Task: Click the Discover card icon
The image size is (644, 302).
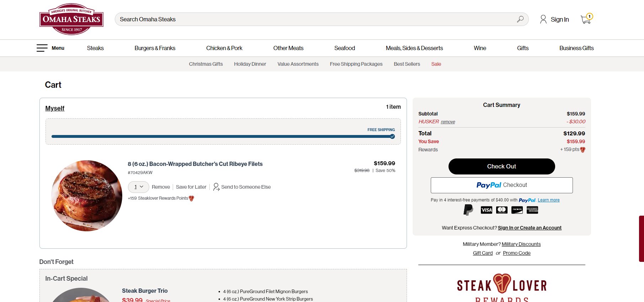Action: (x=517, y=210)
